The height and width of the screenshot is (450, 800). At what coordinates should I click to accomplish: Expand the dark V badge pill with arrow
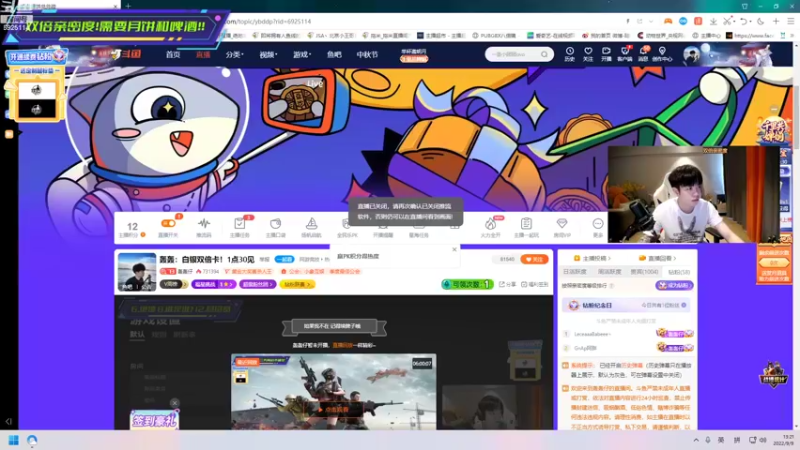click(173, 284)
